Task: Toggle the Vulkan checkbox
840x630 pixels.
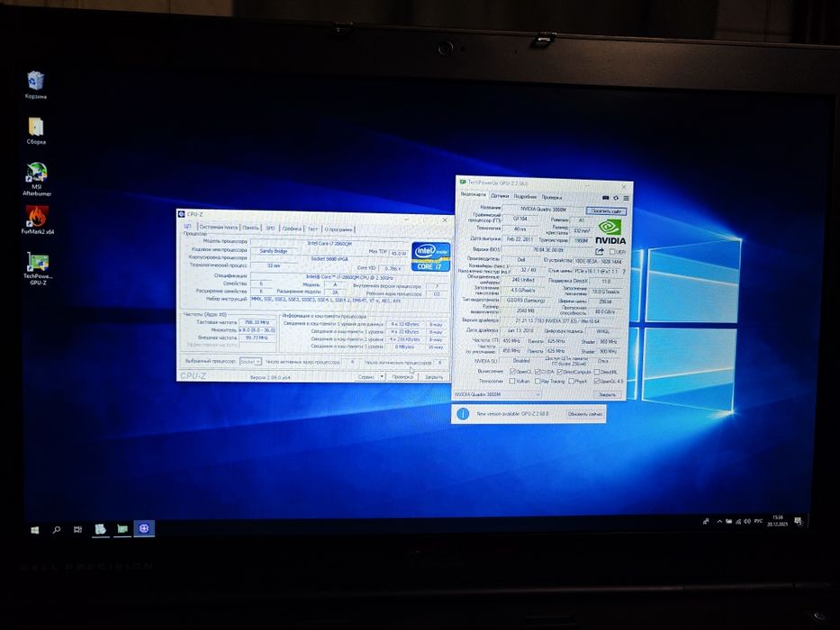Action: [x=512, y=381]
